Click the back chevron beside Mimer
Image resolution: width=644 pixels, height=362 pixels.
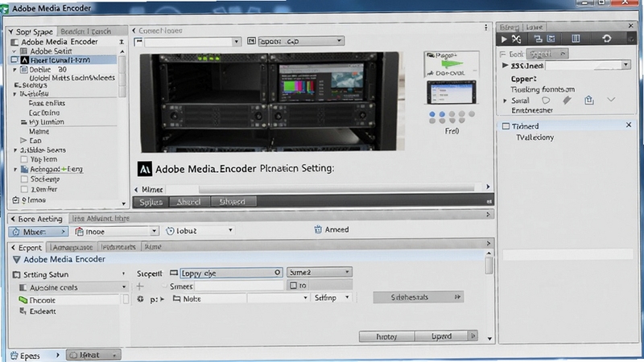pyautogui.click(x=136, y=189)
